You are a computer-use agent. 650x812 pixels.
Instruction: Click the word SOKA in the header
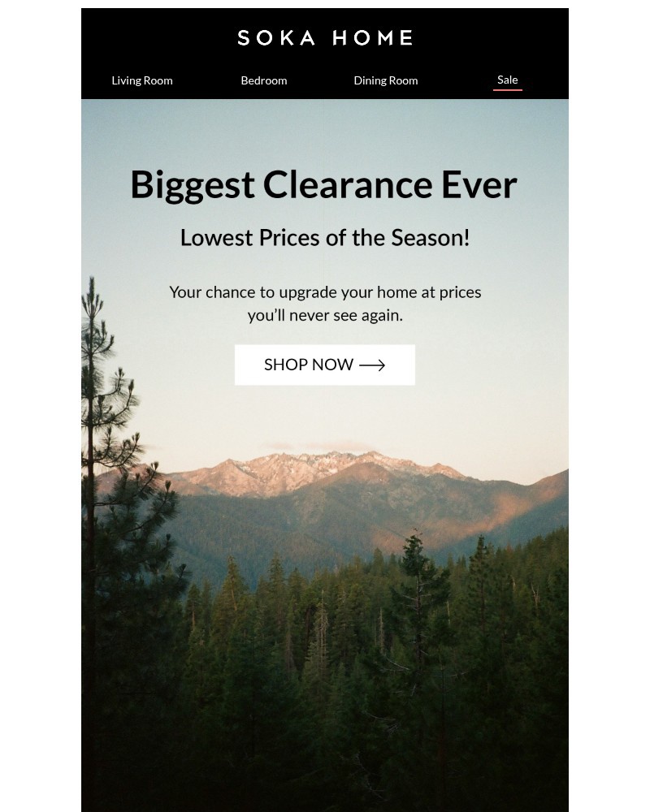276,38
